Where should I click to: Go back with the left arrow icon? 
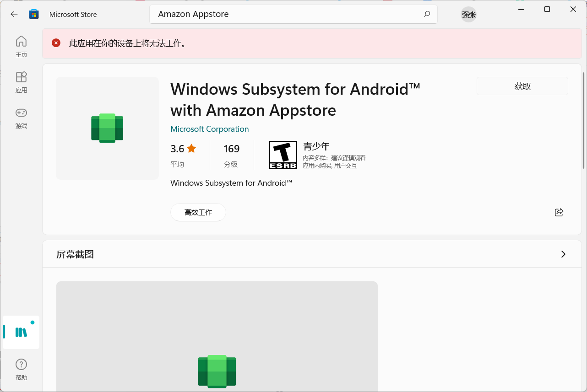(14, 14)
